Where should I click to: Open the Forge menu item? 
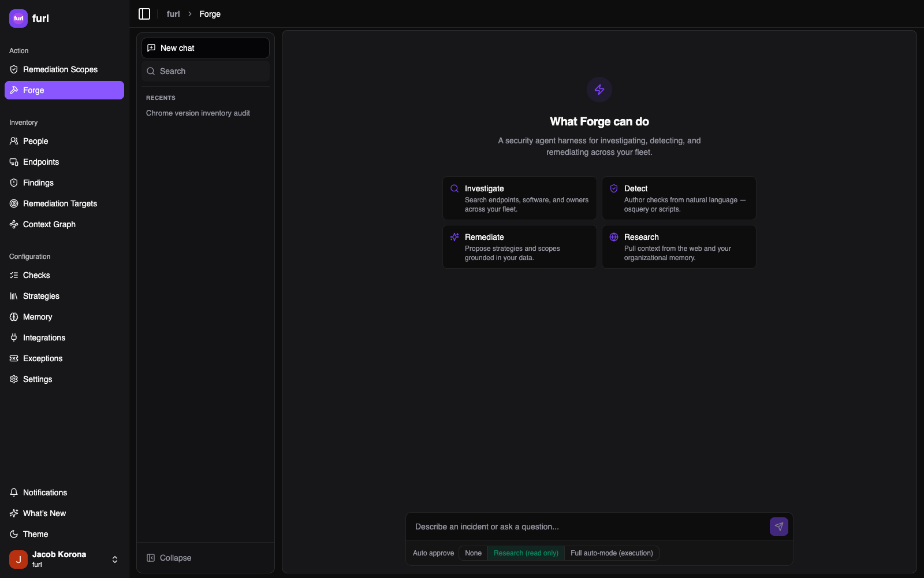(64, 90)
